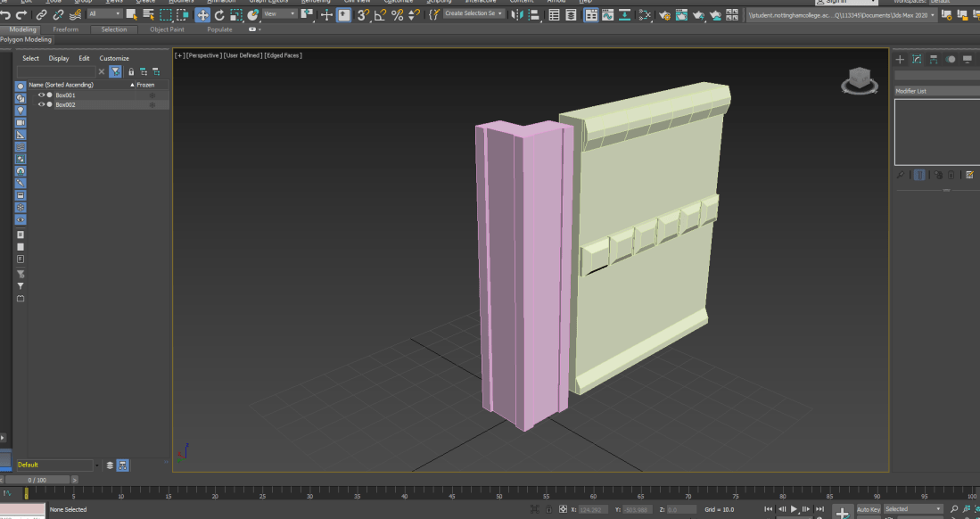The height and width of the screenshot is (519, 980).
Task: Open the Mirror tool
Action: pos(518,15)
